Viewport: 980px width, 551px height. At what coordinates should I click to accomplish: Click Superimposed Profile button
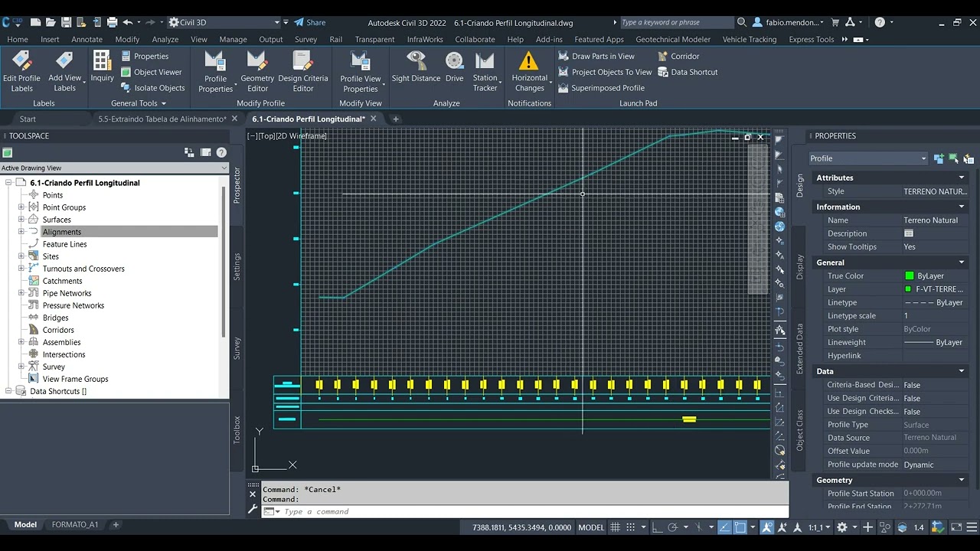point(601,88)
